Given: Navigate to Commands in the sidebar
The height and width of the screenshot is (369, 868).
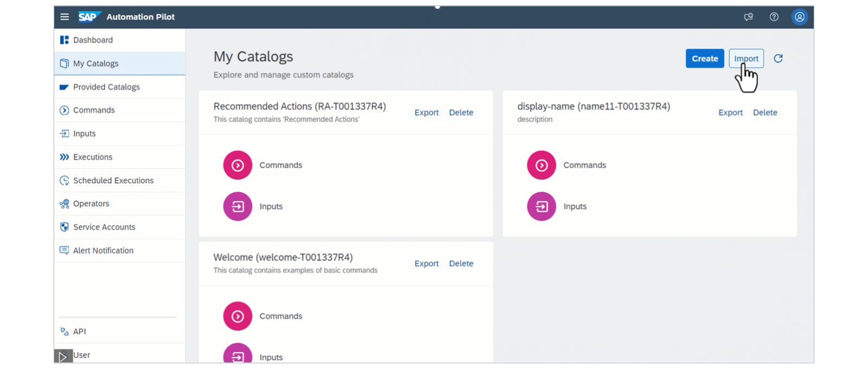Looking at the screenshot, I should click(x=119, y=110).
